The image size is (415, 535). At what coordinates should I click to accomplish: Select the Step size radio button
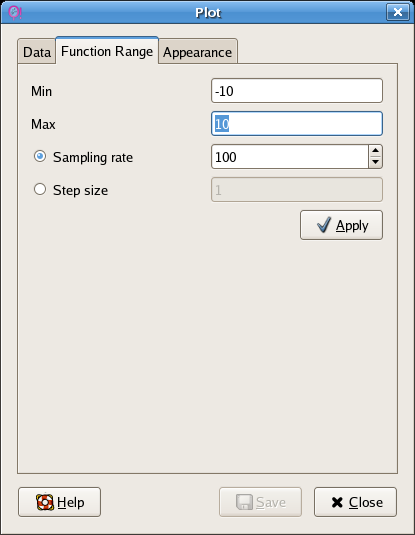(x=40, y=189)
